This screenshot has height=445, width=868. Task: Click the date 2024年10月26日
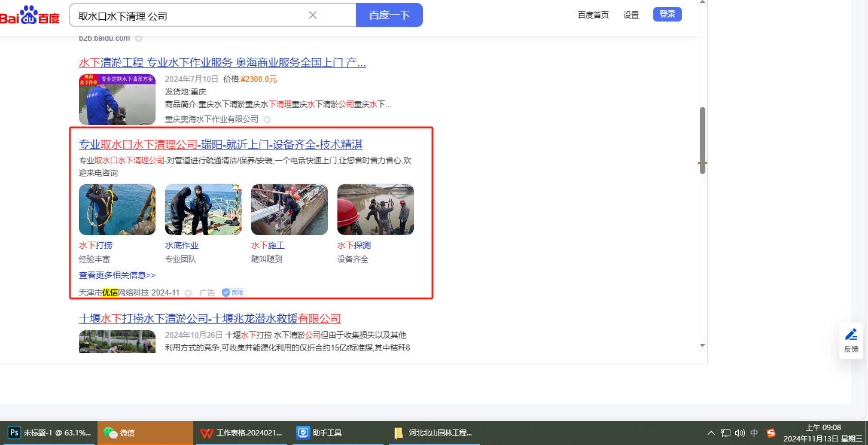[x=194, y=335]
